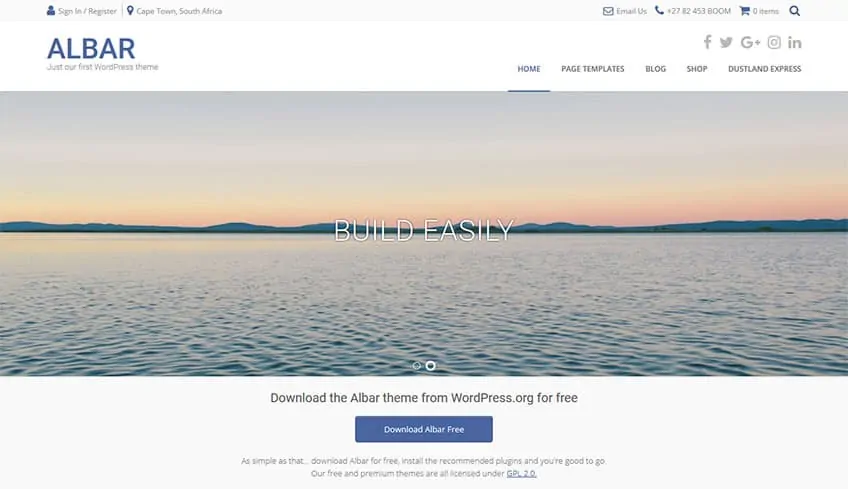Click the Download Albar Free button
This screenshot has height=489, width=848.
pyautogui.click(x=424, y=429)
